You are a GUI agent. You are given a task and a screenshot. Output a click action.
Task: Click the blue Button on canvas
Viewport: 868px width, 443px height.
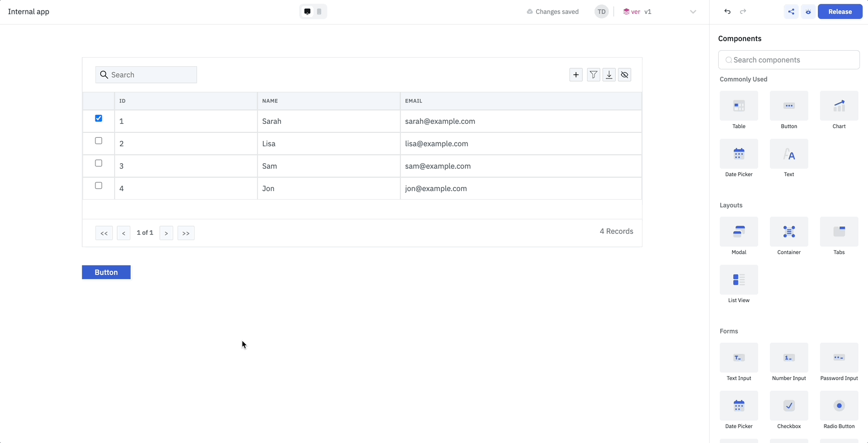(106, 272)
